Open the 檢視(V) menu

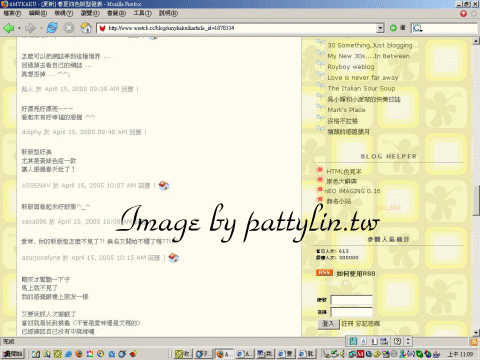pyautogui.click(x=64, y=13)
